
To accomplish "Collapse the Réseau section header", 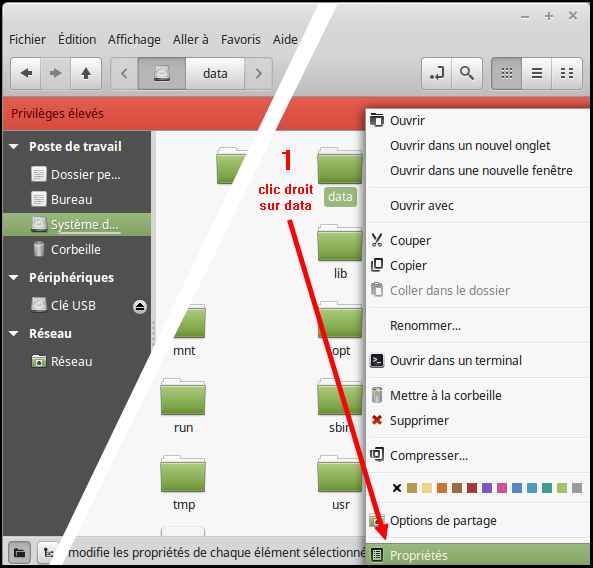I will 14,334.
